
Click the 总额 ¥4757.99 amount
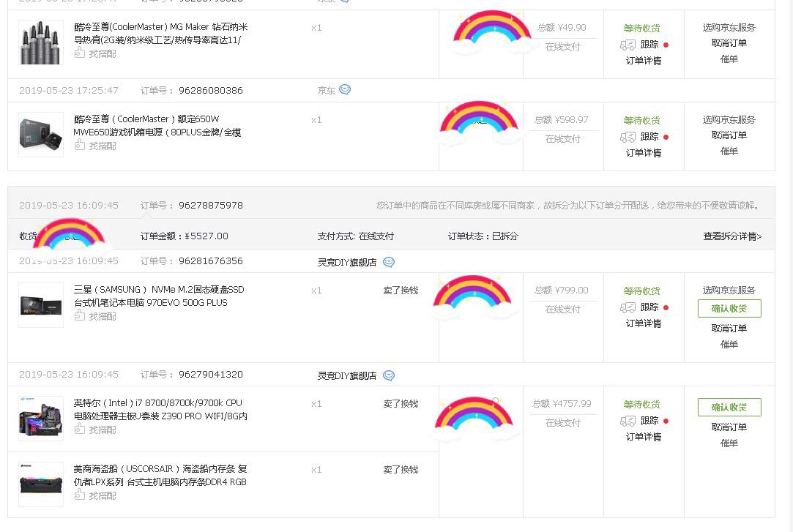(562, 404)
